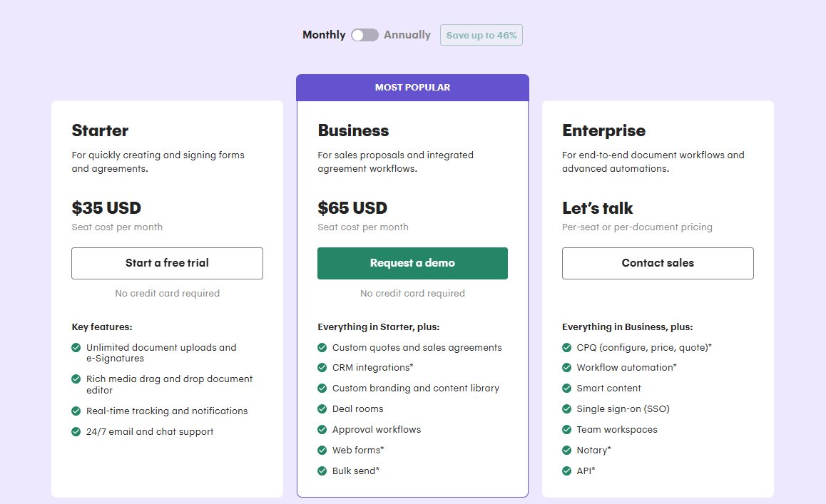This screenshot has width=826, height=504.
Task: Toggle billing from Monthly to Annually
Action: point(364,34)
